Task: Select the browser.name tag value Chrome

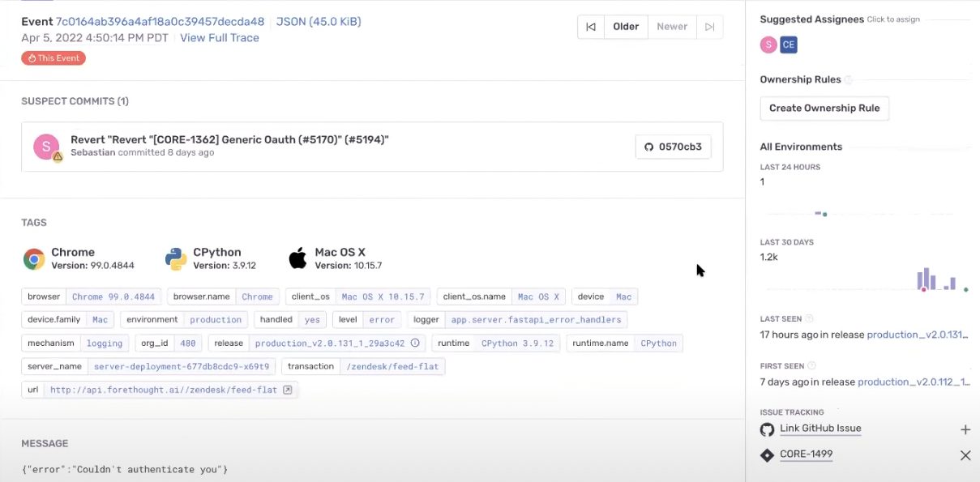Action: (x=258, y=297)
